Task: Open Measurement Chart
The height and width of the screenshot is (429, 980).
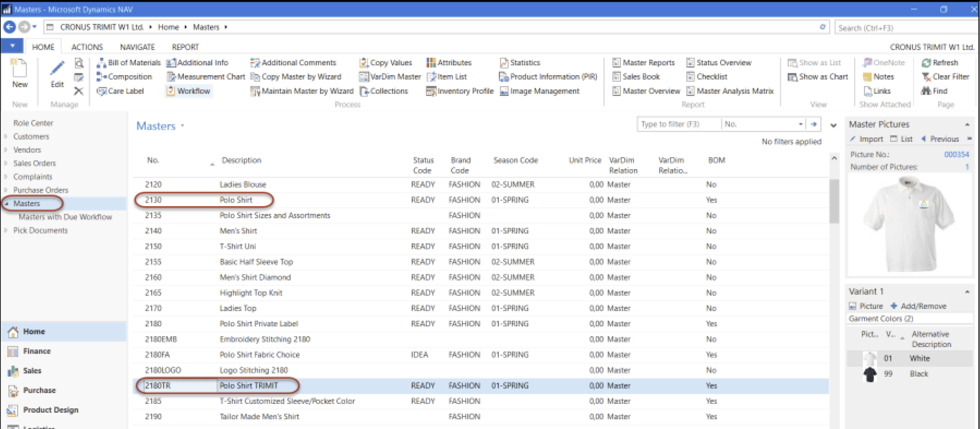Action: coord(206,77)
